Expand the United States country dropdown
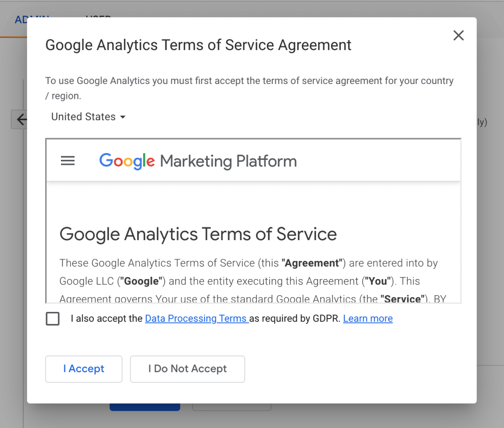The width and height of the screenshot is (504, 428). [89, 117]
